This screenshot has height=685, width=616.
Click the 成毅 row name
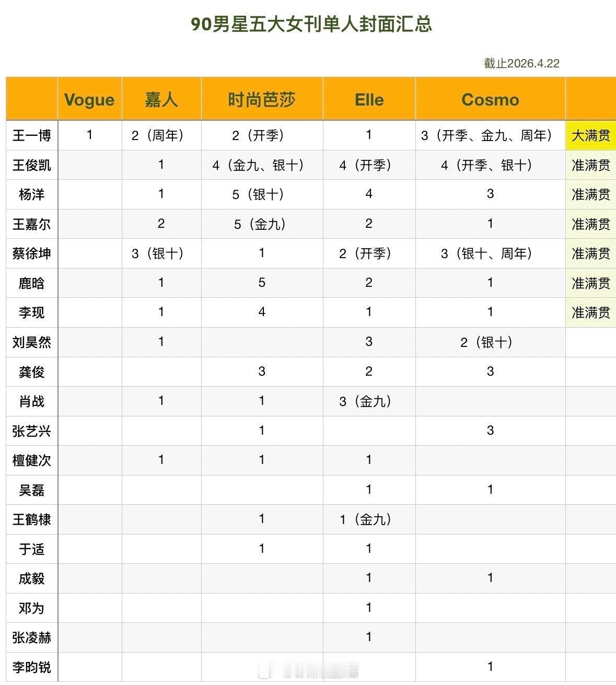pos(32,578)
